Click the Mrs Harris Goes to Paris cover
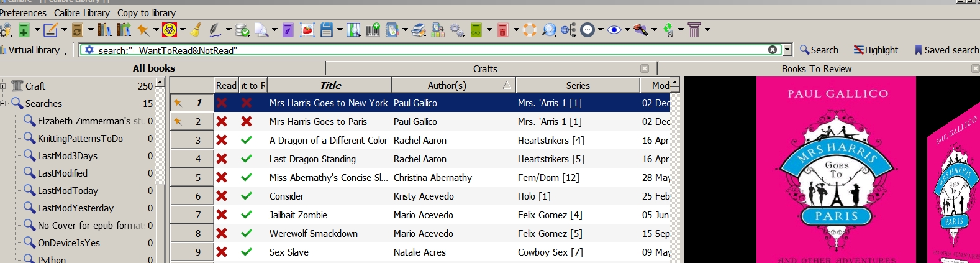Viewport: 980px width, 263px height. point(836,170)
